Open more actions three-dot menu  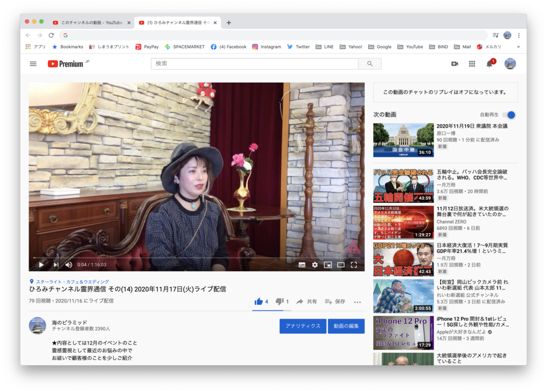pyautogui.click(x=357, y=302)
